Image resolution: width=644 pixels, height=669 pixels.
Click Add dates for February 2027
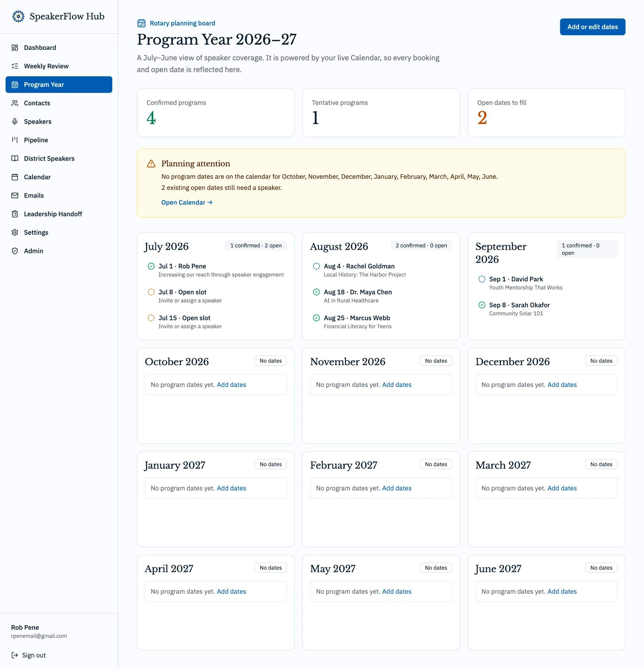coord(397,488)
